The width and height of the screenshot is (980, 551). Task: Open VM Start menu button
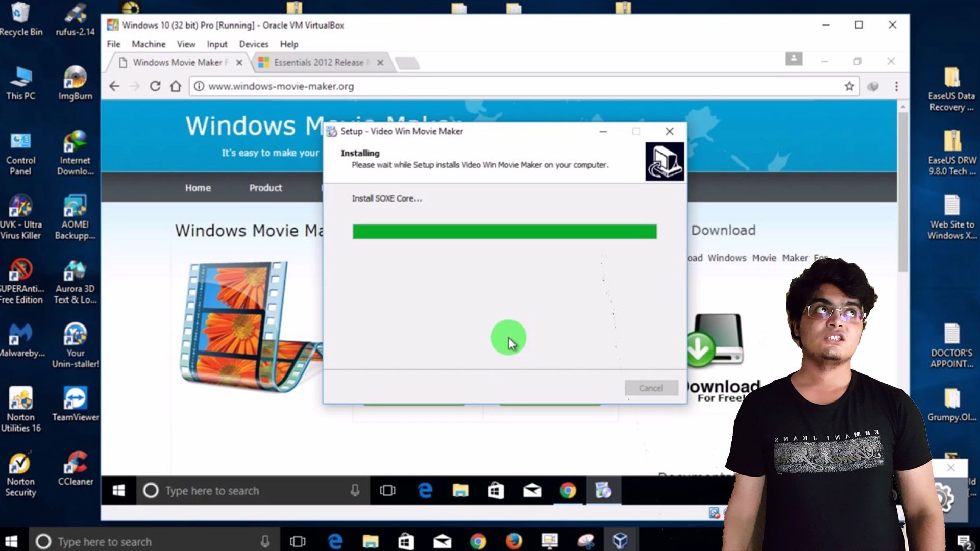pos(118,490)
